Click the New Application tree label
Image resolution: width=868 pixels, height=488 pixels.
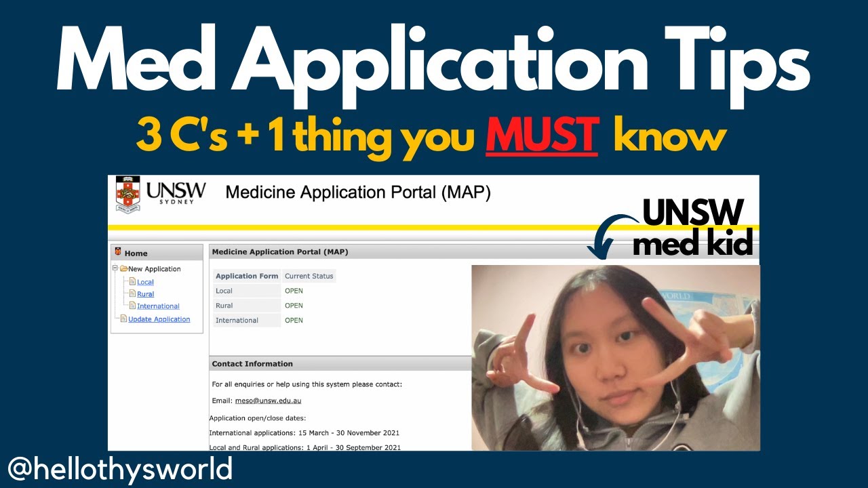pos(154,269)
